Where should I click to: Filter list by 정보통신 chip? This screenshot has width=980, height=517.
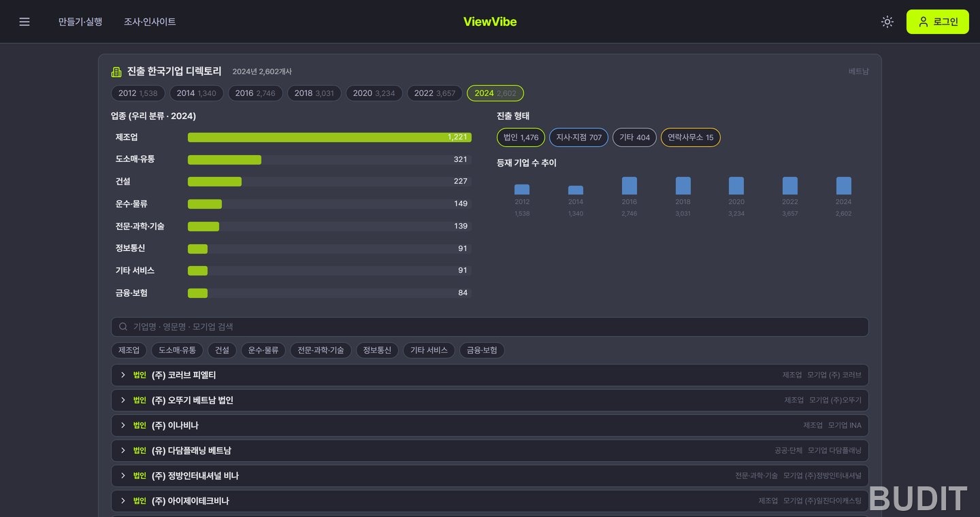[x=377, y=350]
